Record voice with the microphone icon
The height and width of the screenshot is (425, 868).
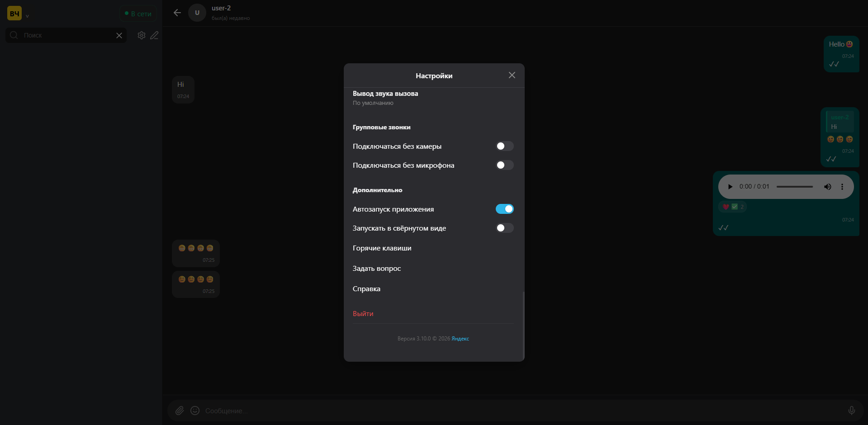(x=852, y=411)
